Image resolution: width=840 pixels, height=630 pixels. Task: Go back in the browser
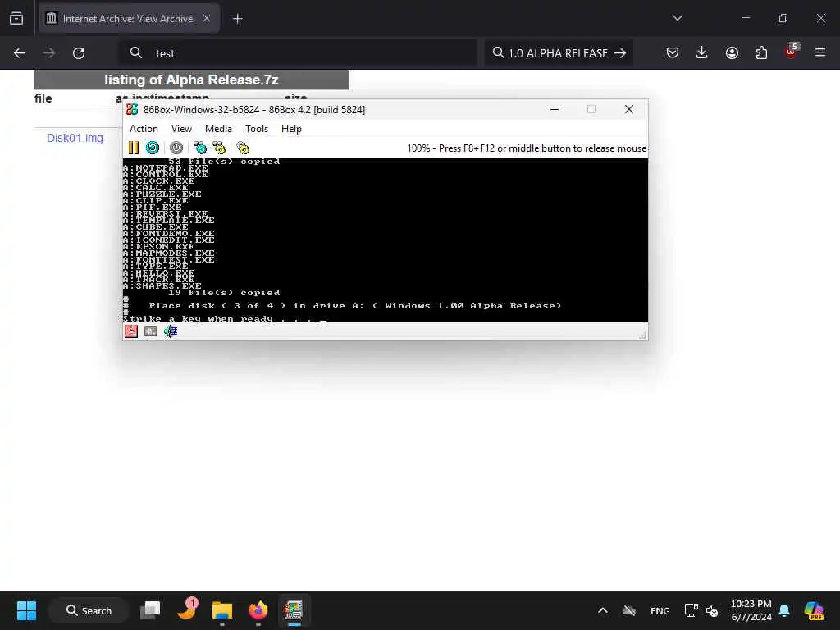tap(20, 53)
